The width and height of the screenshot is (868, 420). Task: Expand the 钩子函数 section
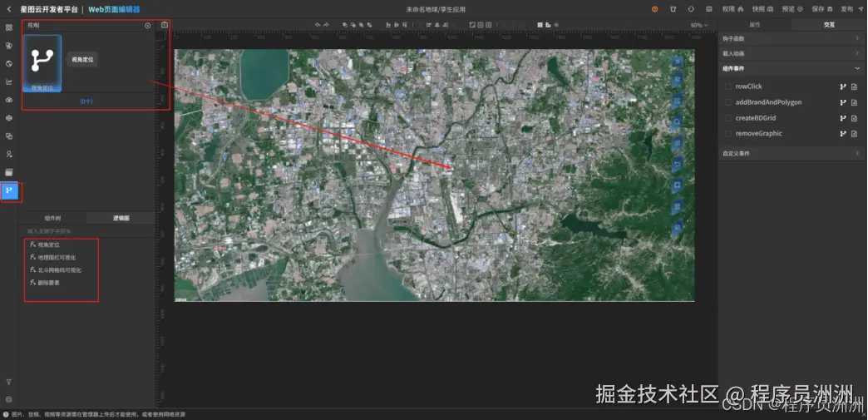792,39
